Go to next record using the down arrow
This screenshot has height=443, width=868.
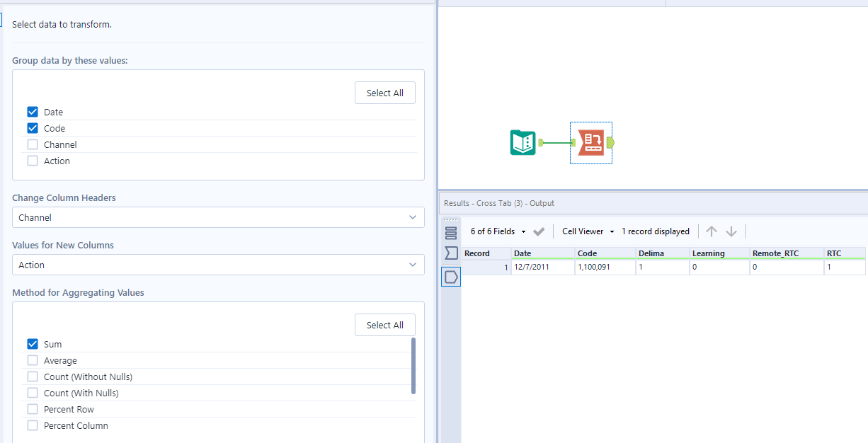pos(731,231)
